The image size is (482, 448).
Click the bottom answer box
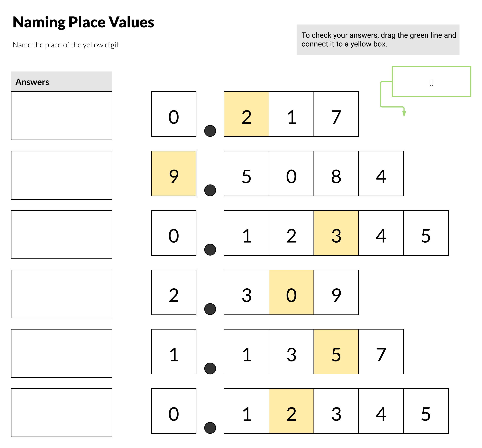tap(62, 413)
